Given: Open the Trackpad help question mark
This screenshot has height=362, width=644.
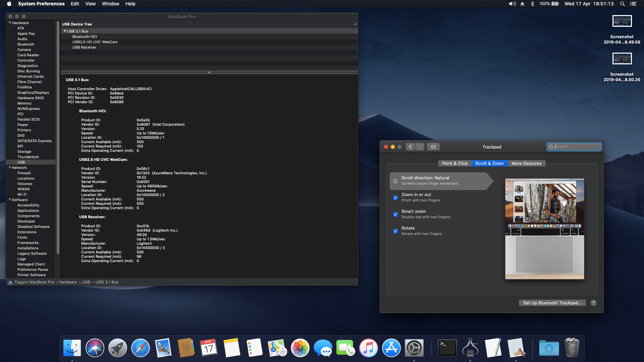Looking at the screenshot, I should click(593, 303).
